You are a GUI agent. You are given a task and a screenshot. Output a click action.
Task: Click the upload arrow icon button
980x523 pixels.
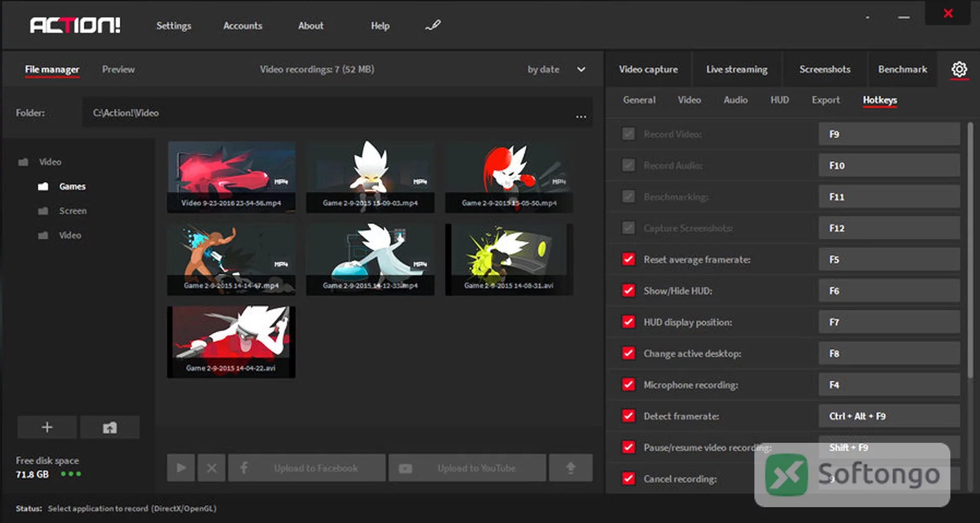[x=571, y=468]
